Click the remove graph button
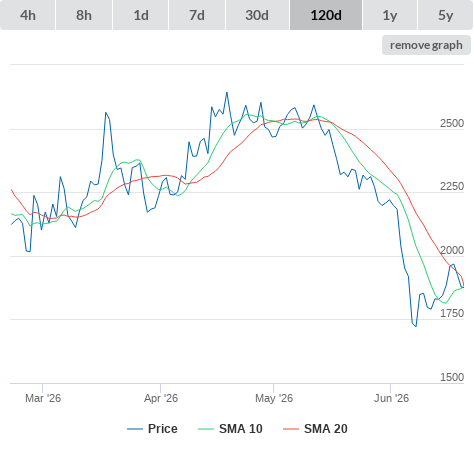Screen dimensions: 474x455 [426, 45]
